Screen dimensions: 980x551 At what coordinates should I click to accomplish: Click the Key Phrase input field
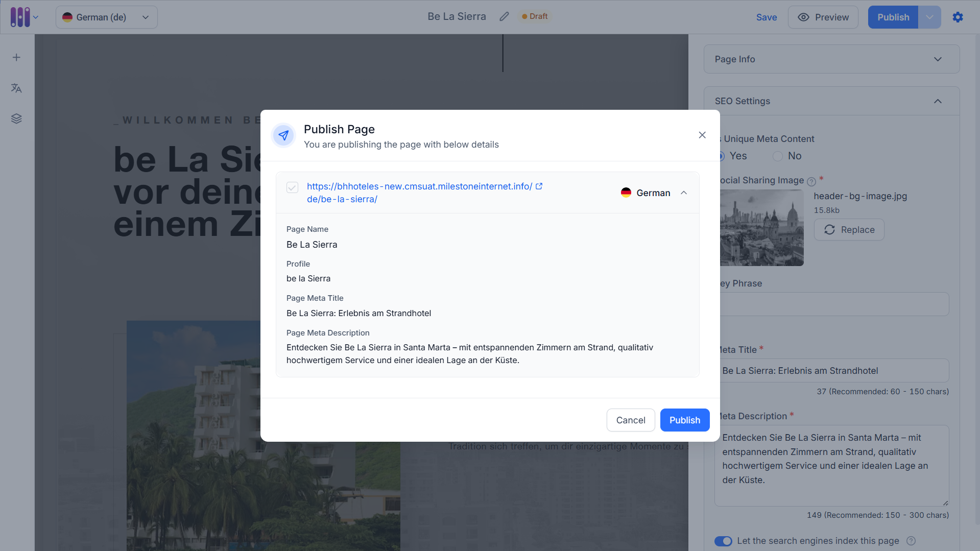(x=834, y=304)
